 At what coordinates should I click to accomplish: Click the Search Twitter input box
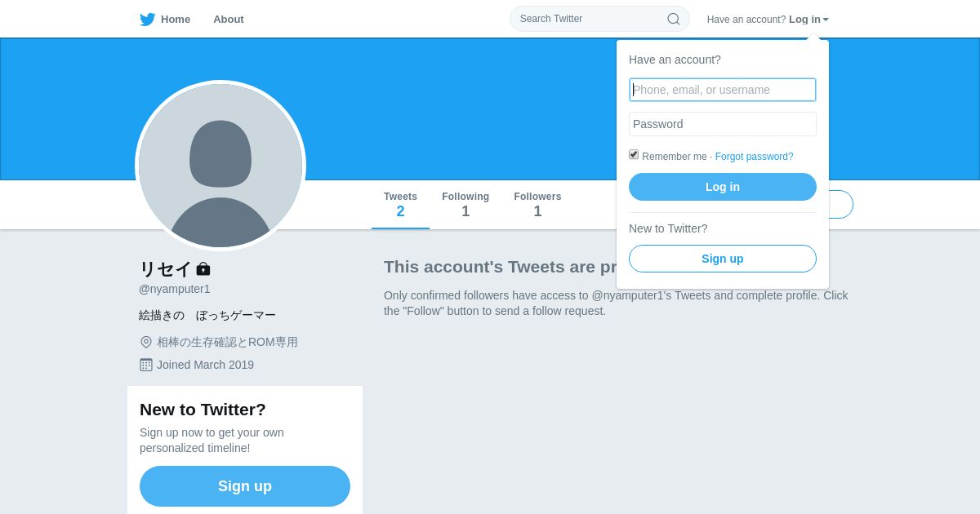tap(590, 19)
